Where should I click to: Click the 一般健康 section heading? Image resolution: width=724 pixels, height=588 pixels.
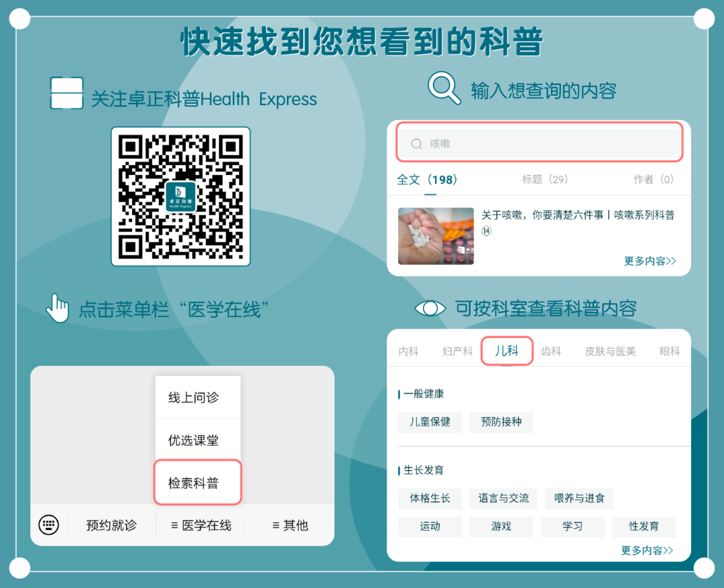tap(424, 394)
